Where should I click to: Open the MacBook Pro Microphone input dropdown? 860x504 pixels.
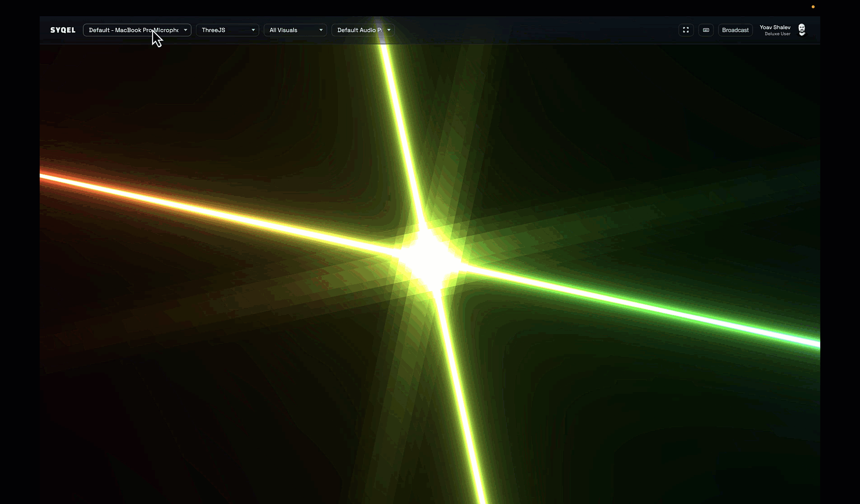click(133, 30)
